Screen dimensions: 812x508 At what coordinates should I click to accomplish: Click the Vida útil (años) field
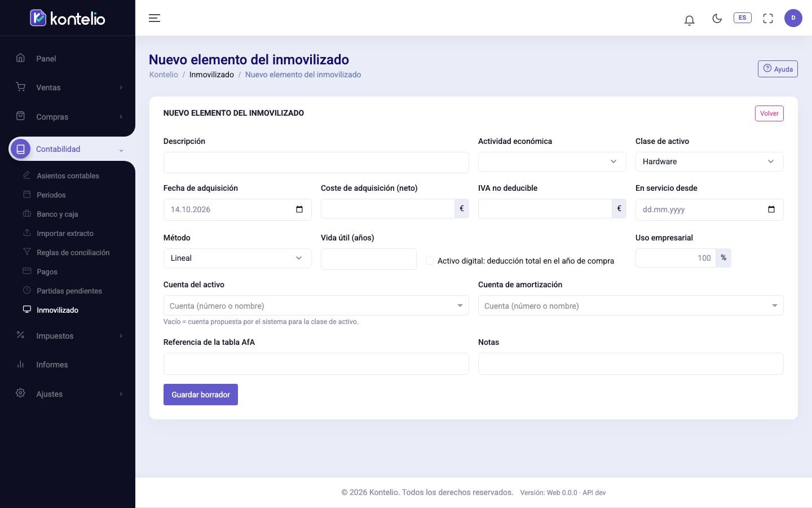(x=369, y=259)
